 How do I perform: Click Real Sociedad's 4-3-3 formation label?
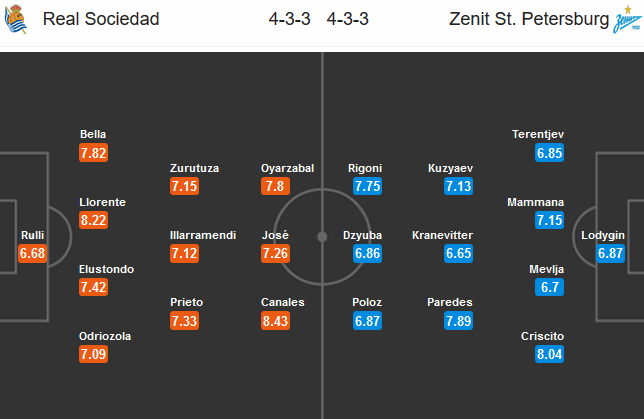(289, 20)
